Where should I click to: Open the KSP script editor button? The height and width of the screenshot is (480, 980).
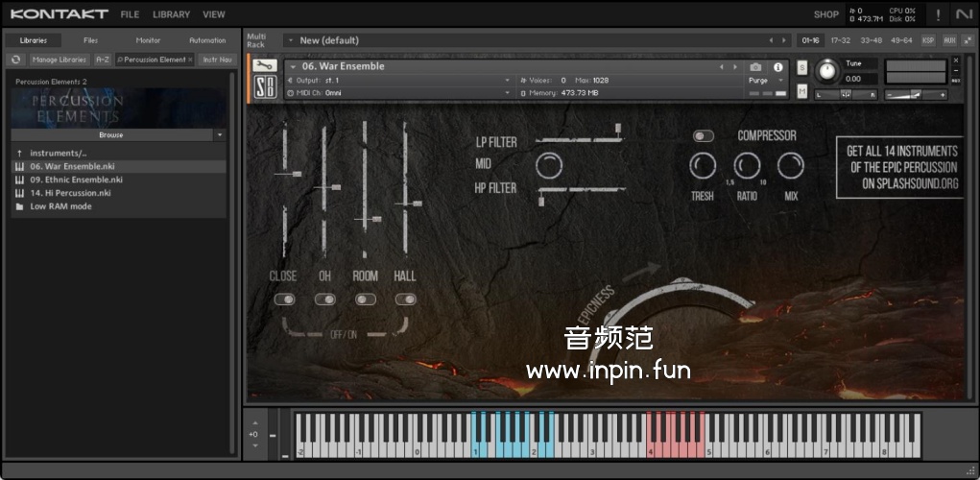pos(929,40)
